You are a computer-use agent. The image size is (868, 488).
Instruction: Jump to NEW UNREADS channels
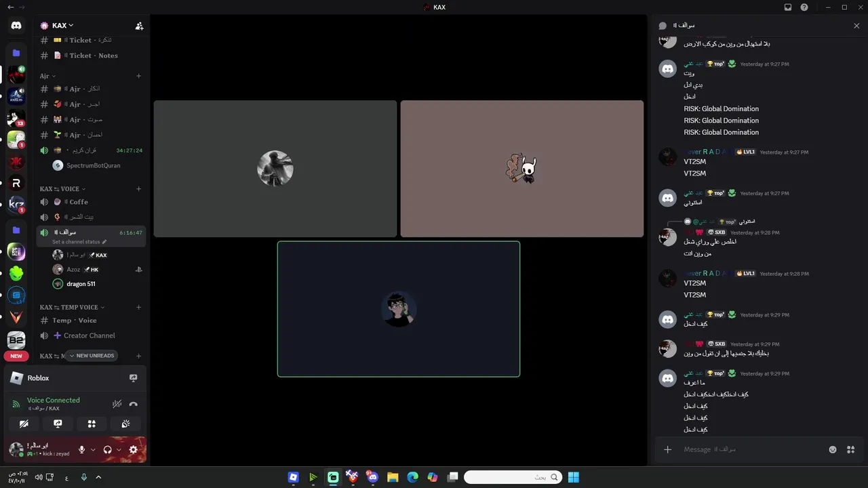coord(92,355)
